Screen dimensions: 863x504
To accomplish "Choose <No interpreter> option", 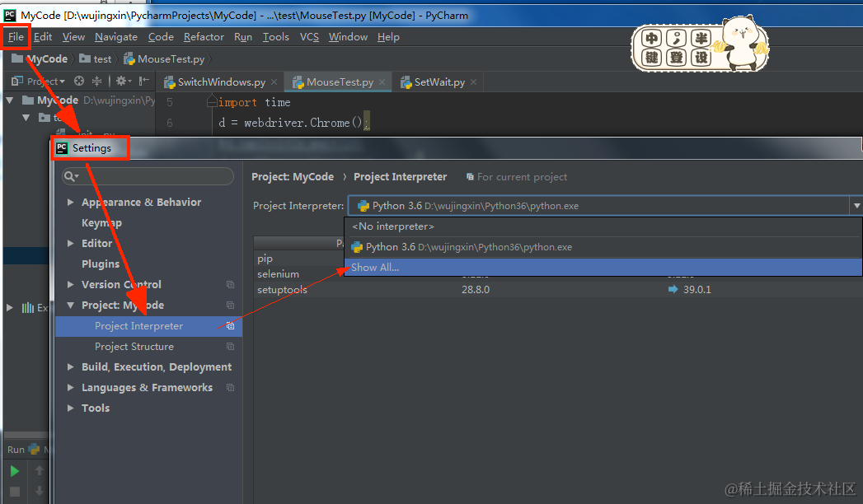I will [x=603, y=226].
